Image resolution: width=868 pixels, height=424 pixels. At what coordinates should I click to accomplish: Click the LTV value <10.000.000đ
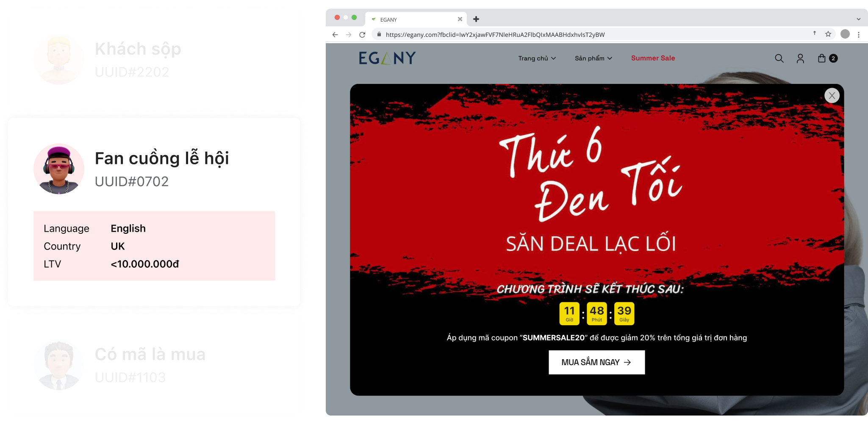pos(144,264)
